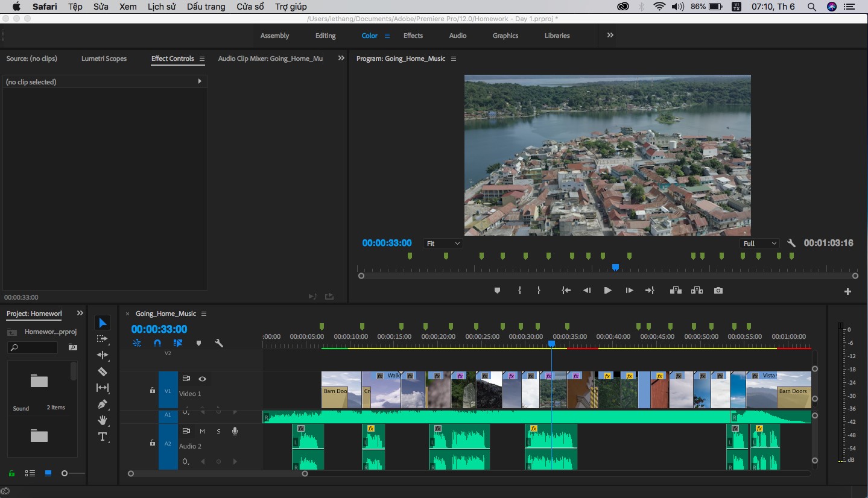The image size is (868, 498).
Task: Click the Sound bin thumbnail
Action: click(x=39, y=381)
